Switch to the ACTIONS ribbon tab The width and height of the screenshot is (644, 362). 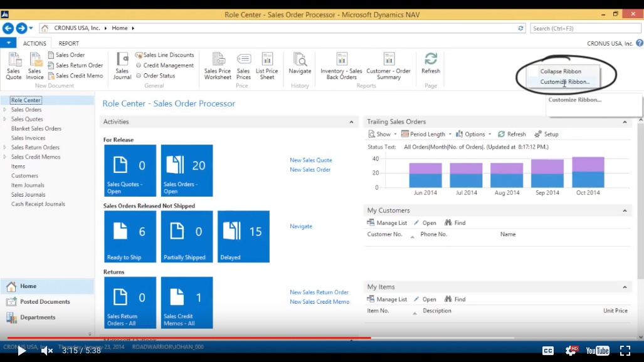(34, 43)
